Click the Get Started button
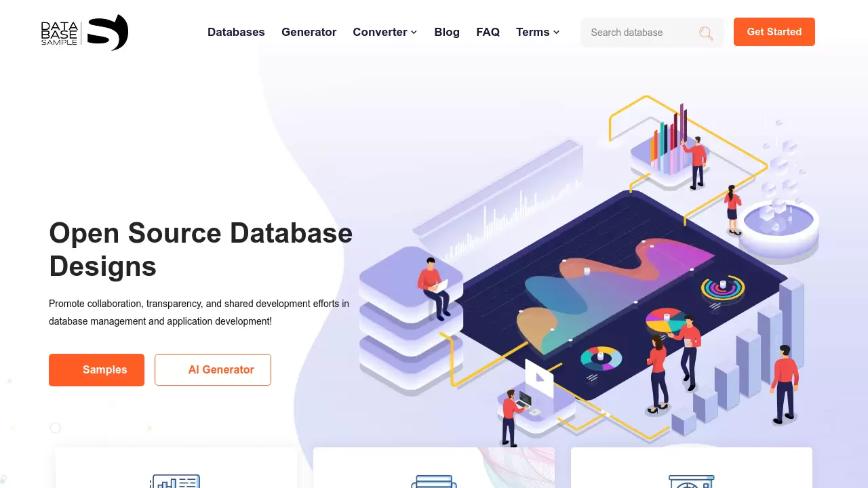This screenshot has height=488, width=868. pyautogui.click(x=774, y=32)
